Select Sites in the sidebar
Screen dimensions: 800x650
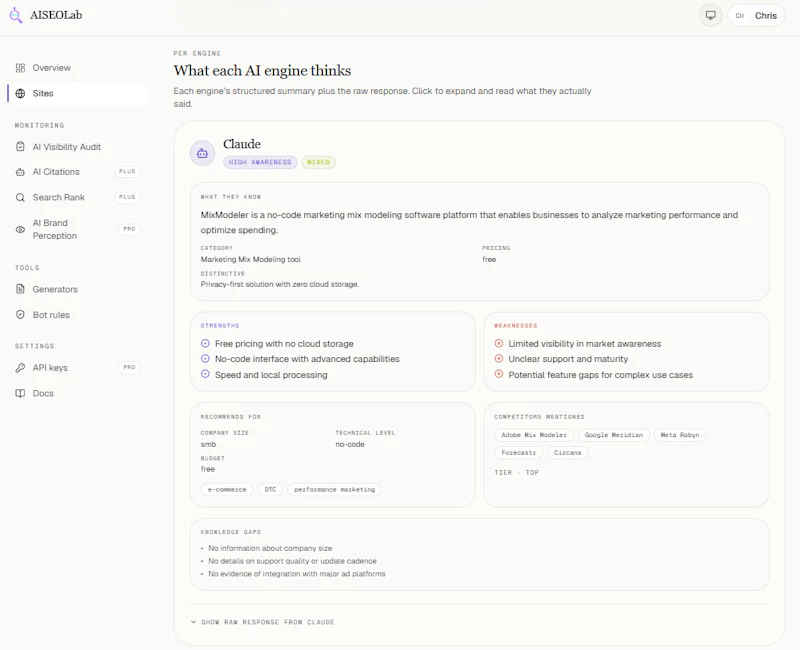(78, 93)
